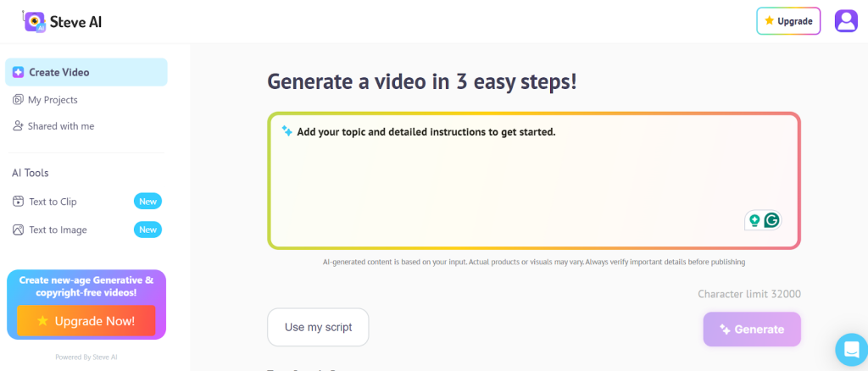Click the My Projects folder icon

tap(19, 100)
